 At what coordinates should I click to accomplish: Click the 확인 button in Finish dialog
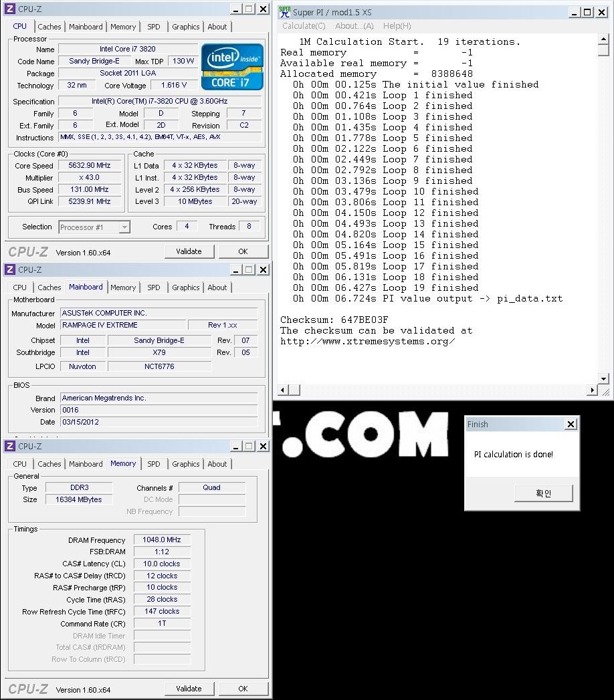[544, 493]
